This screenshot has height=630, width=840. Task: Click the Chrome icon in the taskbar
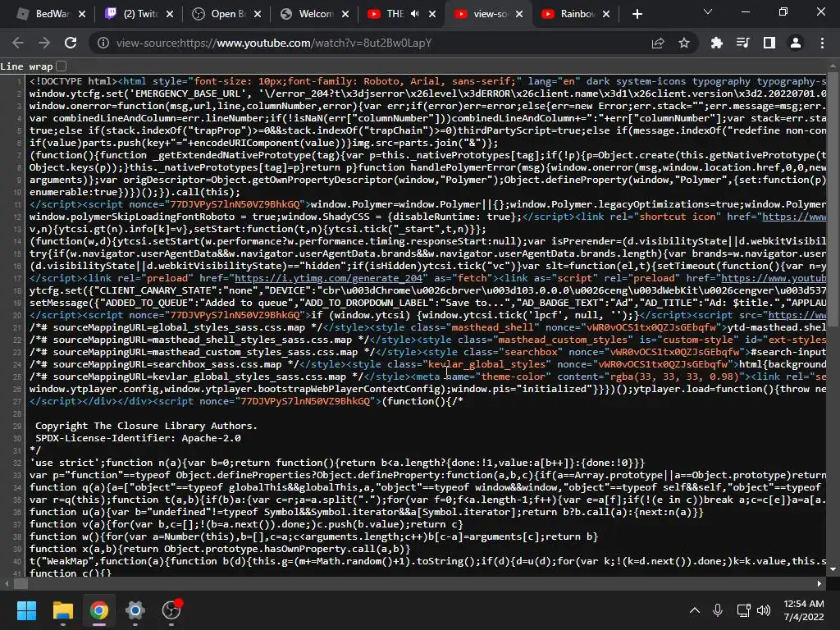coord(99,610)
